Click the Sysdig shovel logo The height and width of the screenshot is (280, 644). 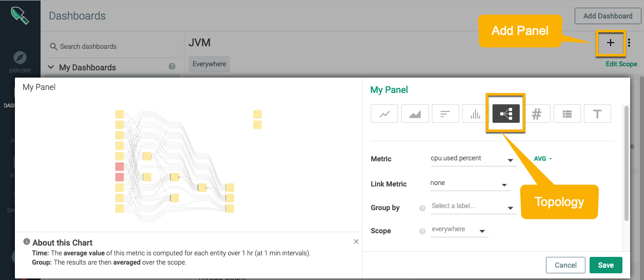pos(20,15)
